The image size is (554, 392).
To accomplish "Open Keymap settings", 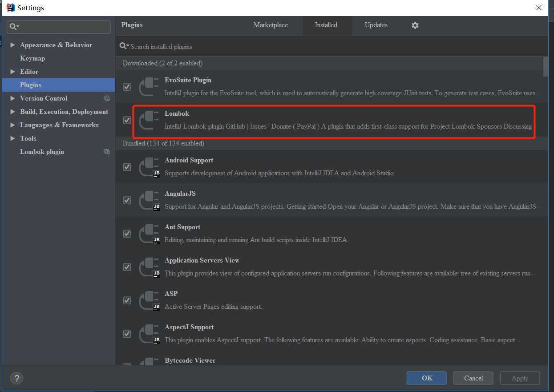I will pos(32,58).
